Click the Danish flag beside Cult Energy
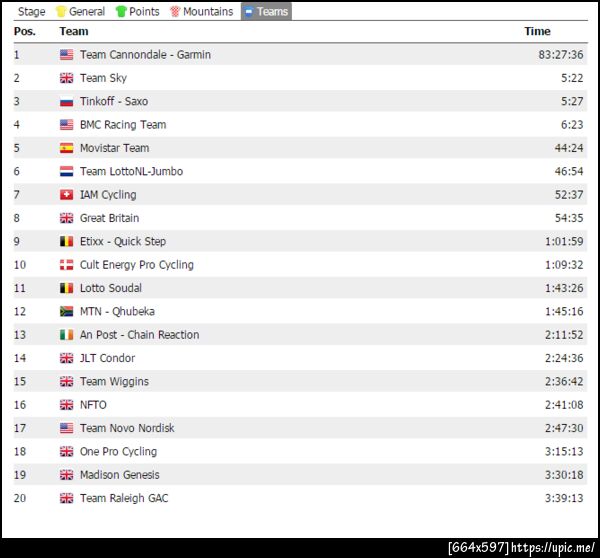Screen dimensions: 600x558 67,265
